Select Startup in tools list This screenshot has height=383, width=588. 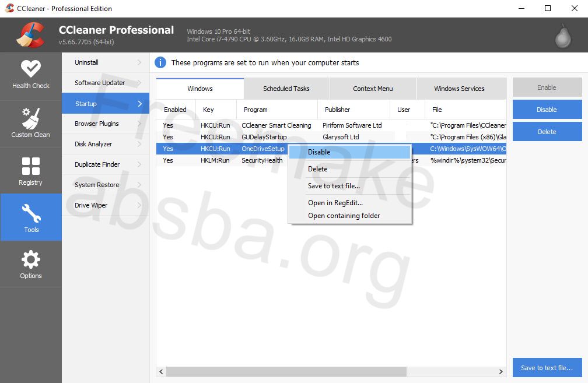click(x=106, y=103)
